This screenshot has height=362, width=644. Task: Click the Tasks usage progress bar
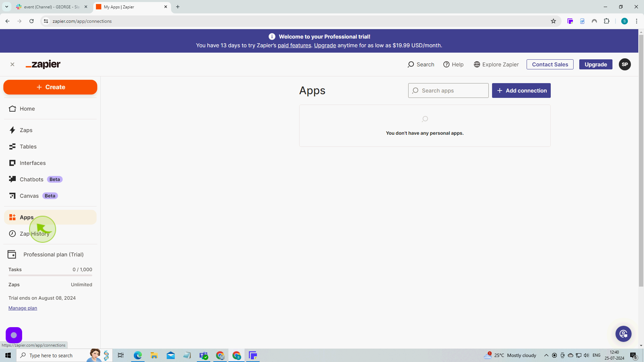(50, 276)
